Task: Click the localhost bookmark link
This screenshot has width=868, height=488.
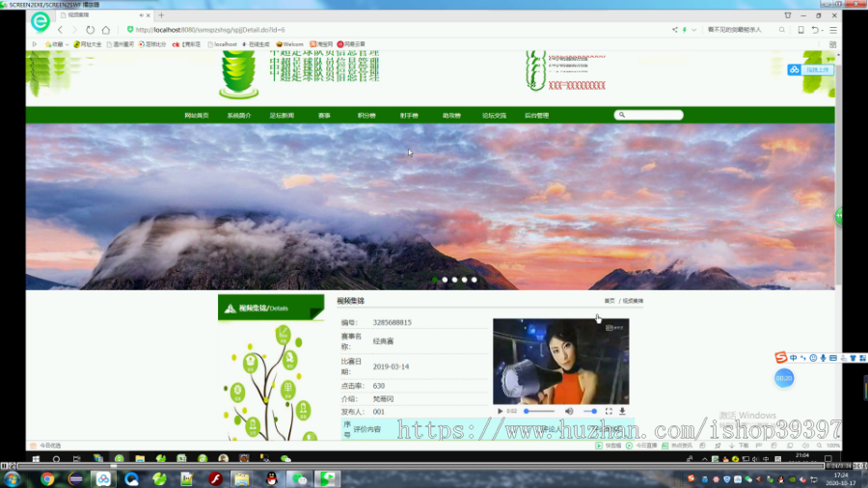Action: pyautogui.click(x=222, y=44)
